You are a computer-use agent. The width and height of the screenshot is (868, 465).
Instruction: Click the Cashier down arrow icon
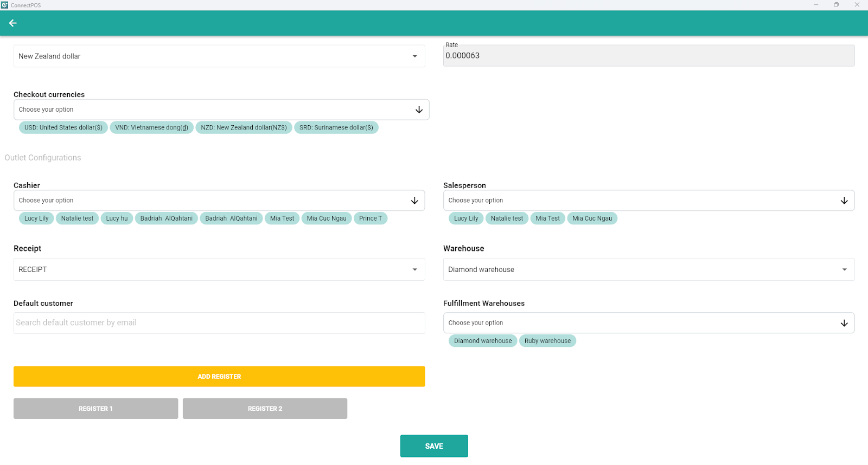pyautogui.click(x=414, y=201)
